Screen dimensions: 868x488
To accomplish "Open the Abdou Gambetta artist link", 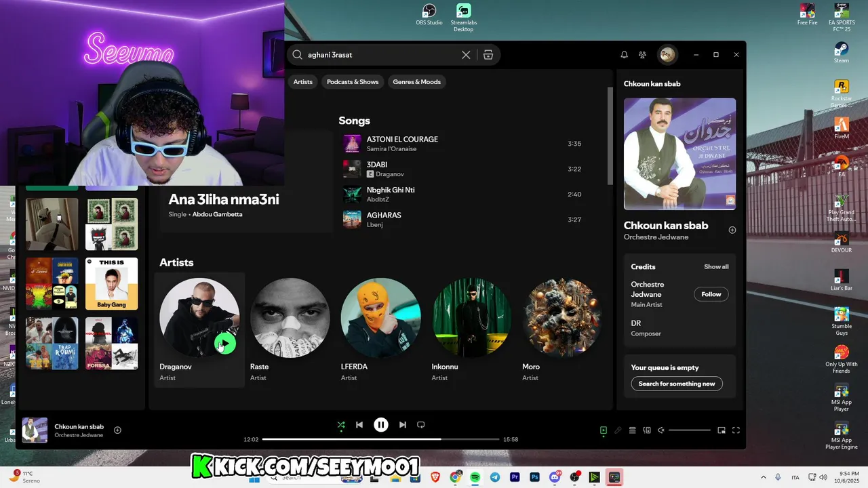I will 217,214.
